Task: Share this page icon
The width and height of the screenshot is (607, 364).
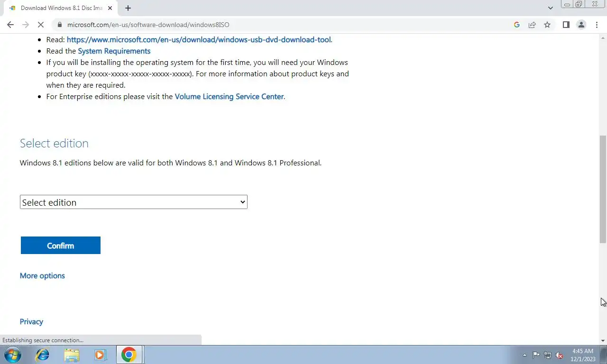Action: click(x=532, y=25)
